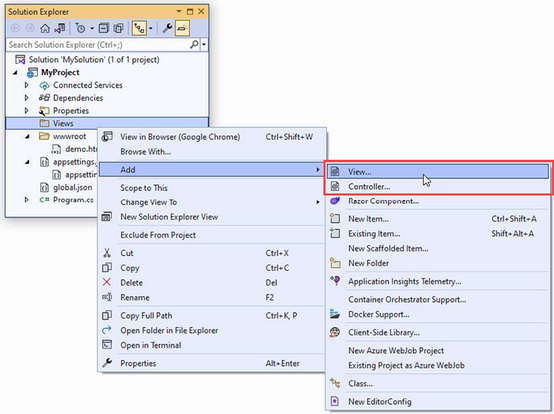Choose New Scaffolded Item...
Viewport: 554px width, 414px height.
pyautogui.click(x=437, y=248)
